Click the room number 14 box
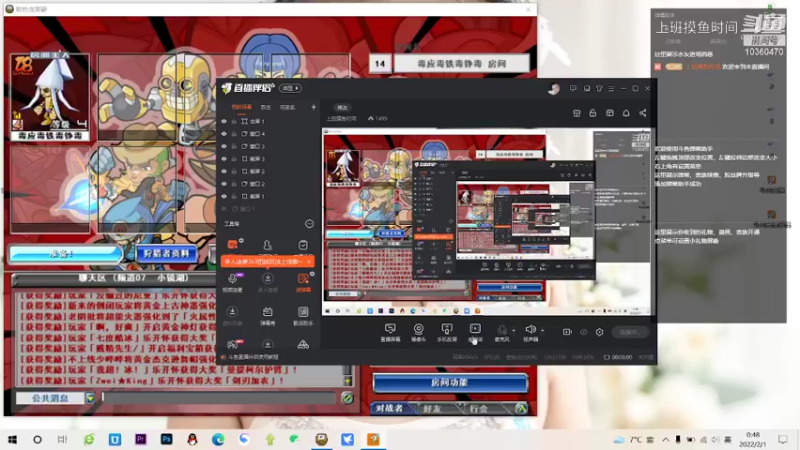This screenshot has width=800, height=450. [380, 64]
